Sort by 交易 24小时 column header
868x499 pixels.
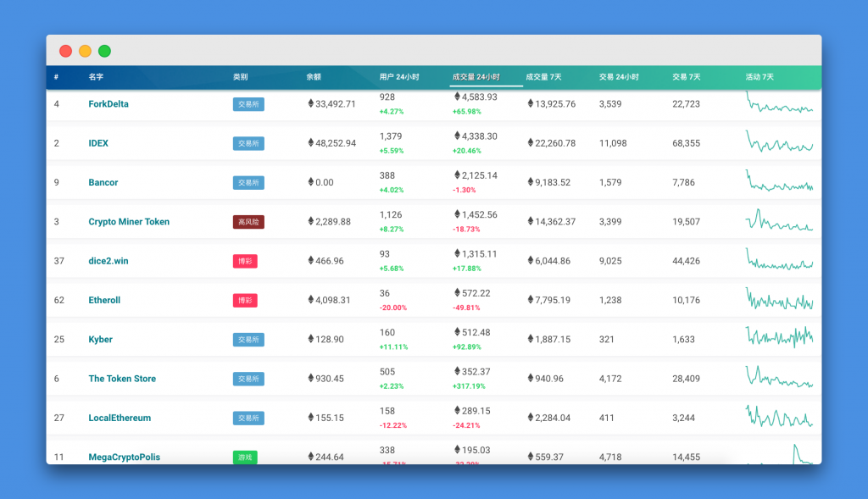(618, 77)
